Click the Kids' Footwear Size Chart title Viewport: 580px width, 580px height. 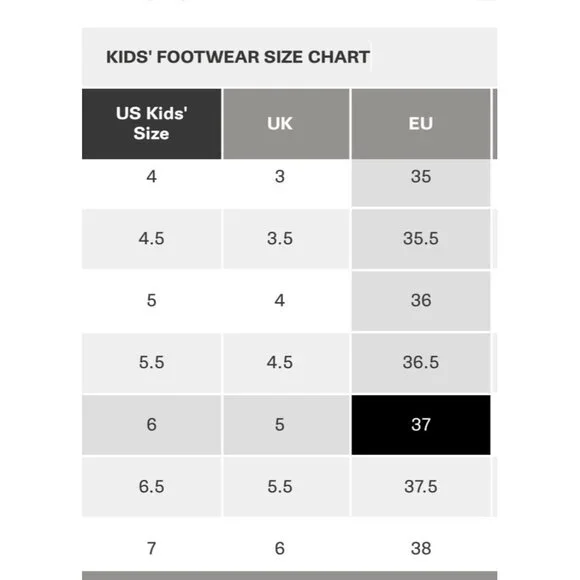(x=238, y=57)
